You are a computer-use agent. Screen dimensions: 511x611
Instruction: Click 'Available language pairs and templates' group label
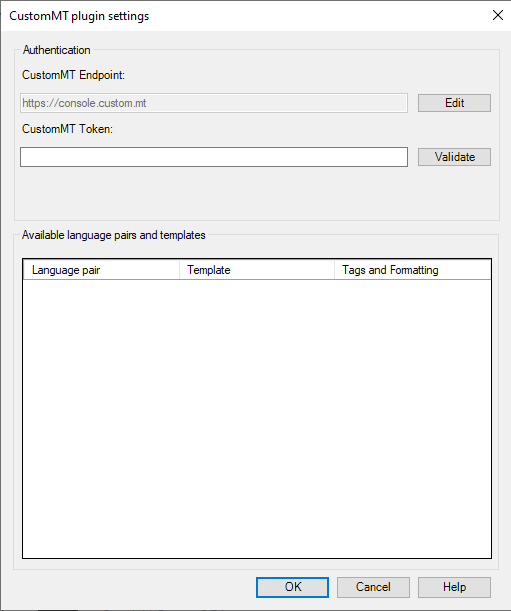coord(113,235)
